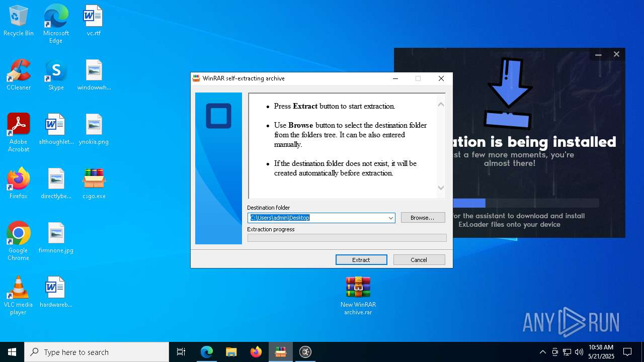Close the ExLoader installer window

(616, 54)
